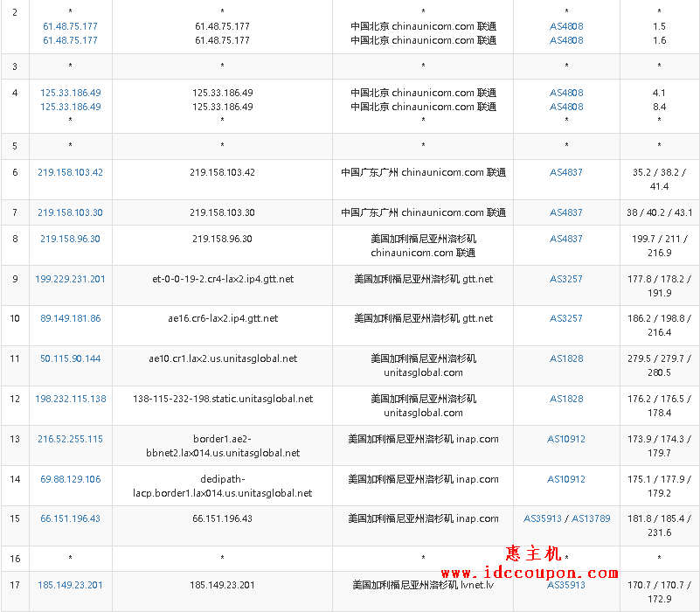
Task: Click the blue 185.149.23.201 IP link
Action: point(70,585)
